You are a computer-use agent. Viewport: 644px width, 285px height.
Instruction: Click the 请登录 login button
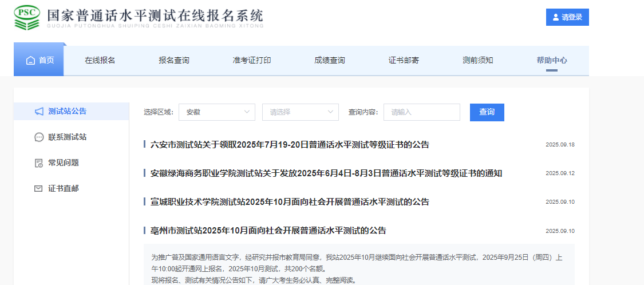tap(567, 18)
